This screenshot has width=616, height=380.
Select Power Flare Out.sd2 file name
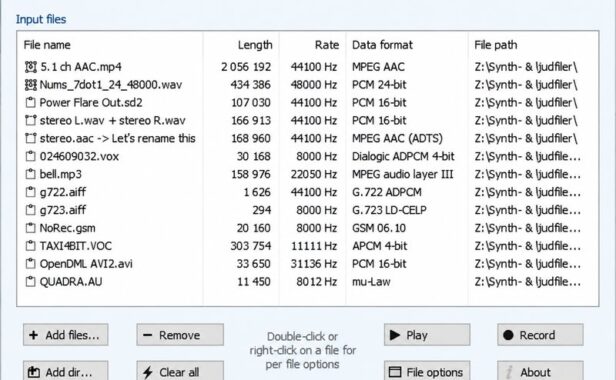[91, 103]
